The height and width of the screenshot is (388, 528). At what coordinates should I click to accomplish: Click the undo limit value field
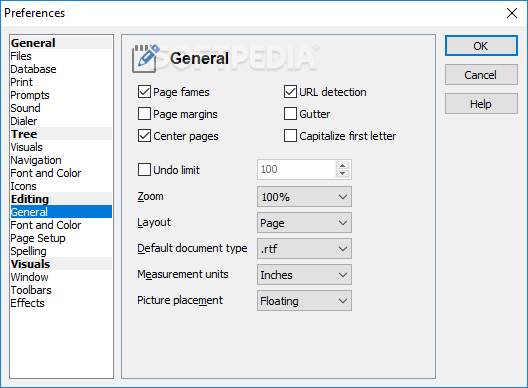point(297,169)
